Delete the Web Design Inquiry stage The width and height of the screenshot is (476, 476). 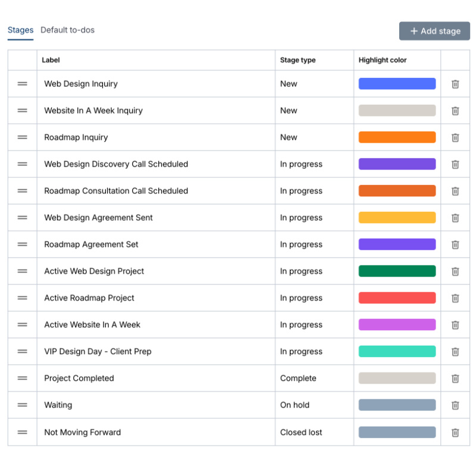[455, 84]
